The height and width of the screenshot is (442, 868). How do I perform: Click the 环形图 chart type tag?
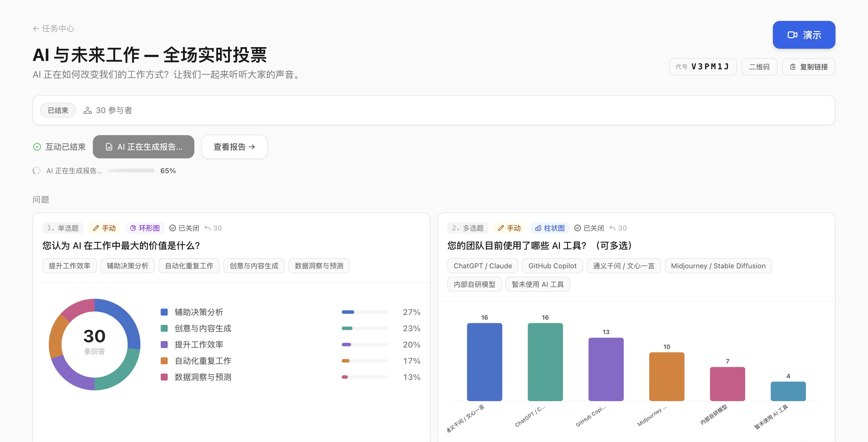click(145, 228)
